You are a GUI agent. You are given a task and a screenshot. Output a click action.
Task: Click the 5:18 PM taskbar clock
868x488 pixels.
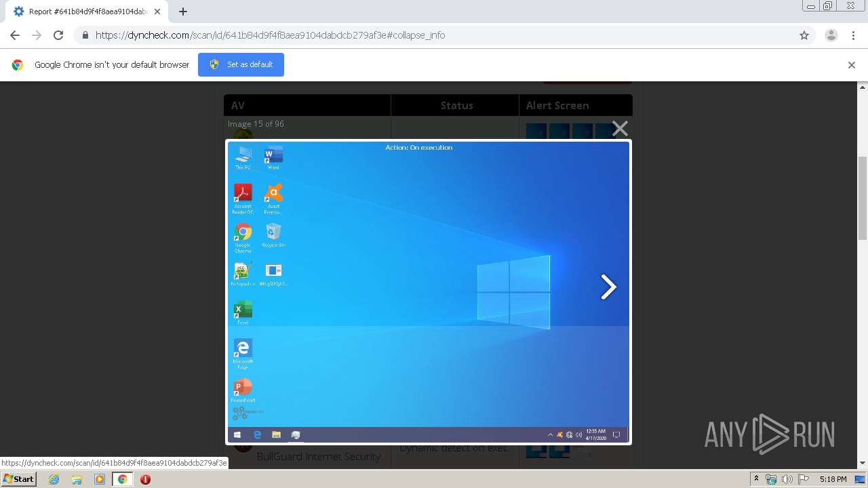833,479
